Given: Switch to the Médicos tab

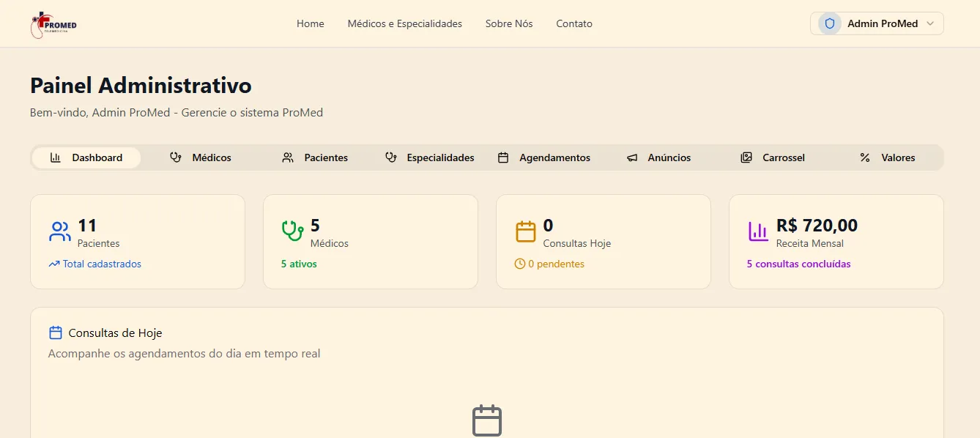Looking at the screenshot, I should pyautogui.click(x=201, y=157).
